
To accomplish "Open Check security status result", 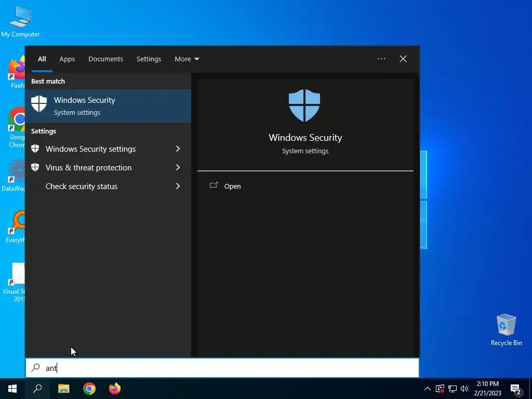I will [x=108, y=187].
